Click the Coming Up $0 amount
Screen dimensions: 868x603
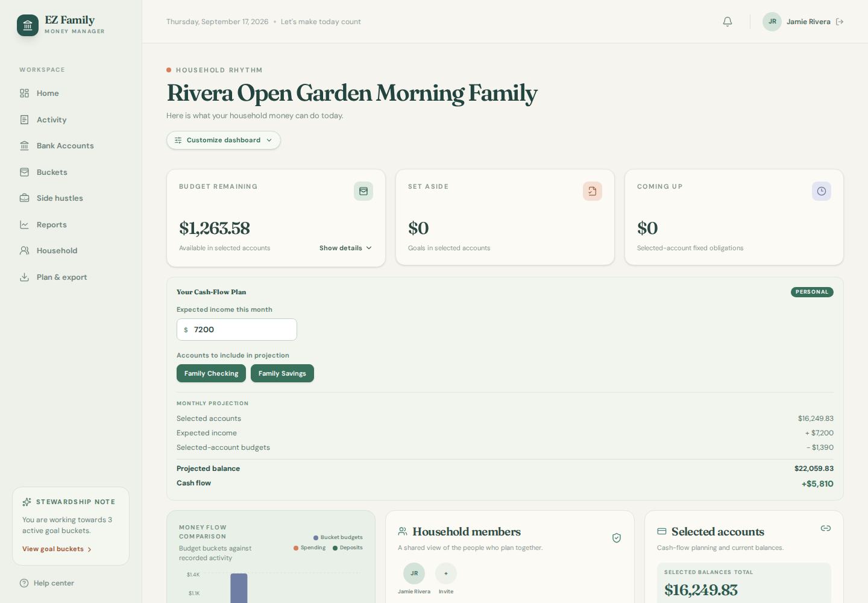click(x=647, y=228)
